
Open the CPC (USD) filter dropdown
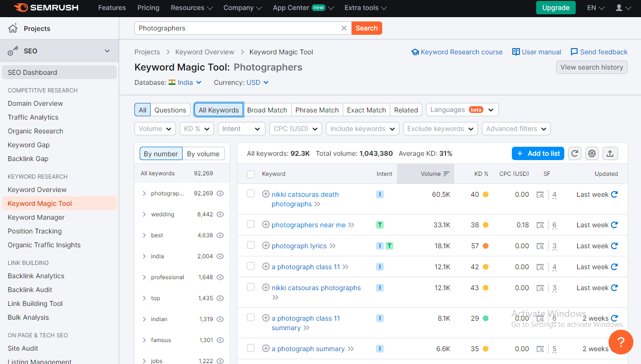click(295, 129)
